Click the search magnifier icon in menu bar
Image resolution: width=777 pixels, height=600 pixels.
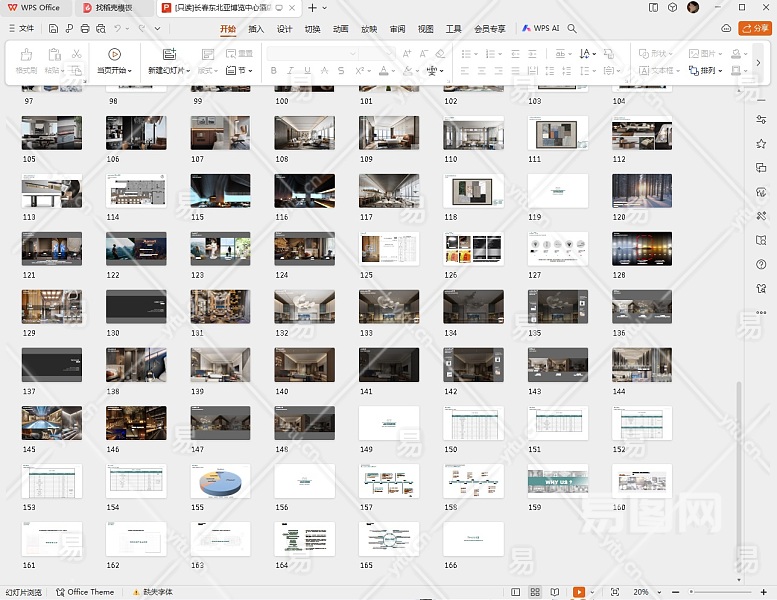(x=573, y=29)
